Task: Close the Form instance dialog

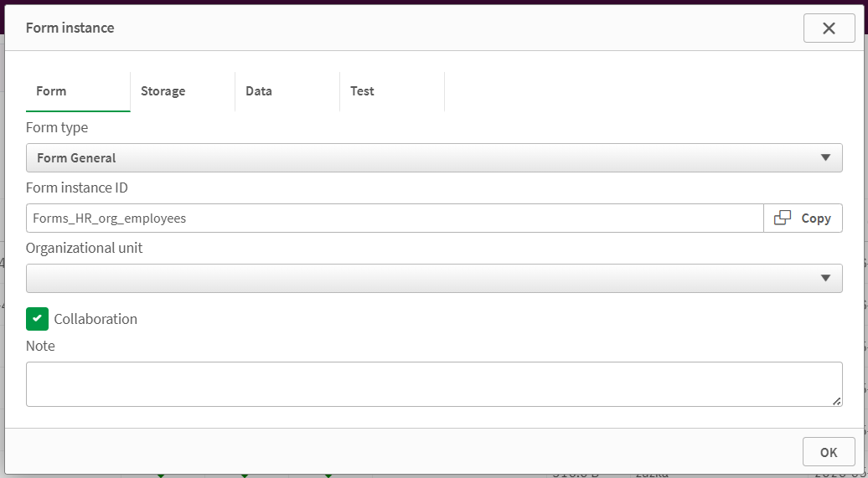Action: pos(829,28)
